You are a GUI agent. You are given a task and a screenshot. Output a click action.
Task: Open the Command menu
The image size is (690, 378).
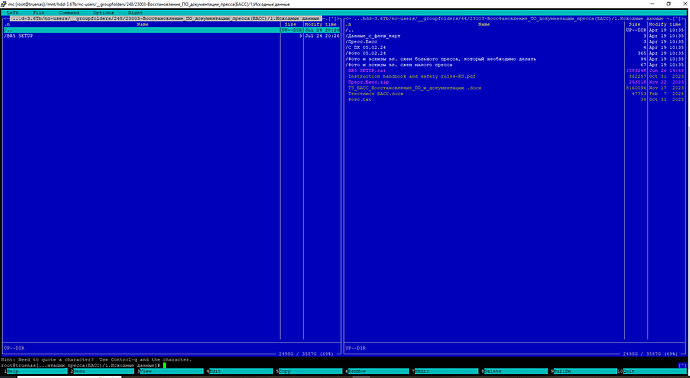pos(69,13)
